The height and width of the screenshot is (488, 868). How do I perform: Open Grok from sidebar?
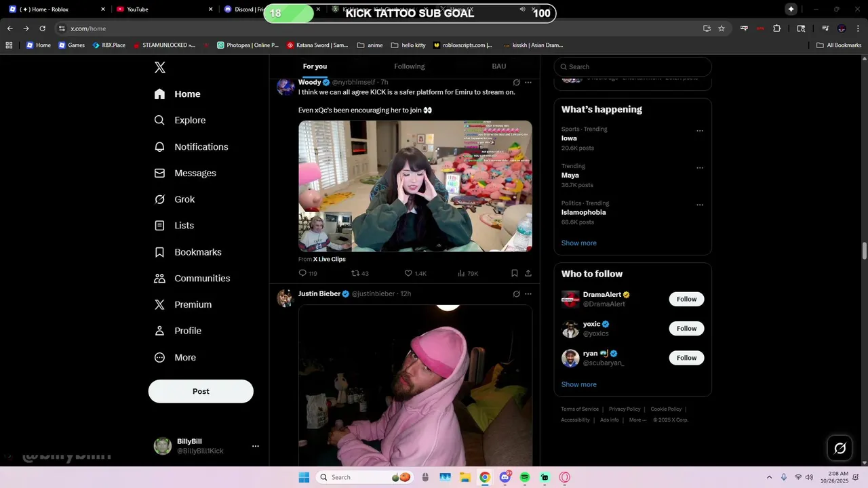[x=174, y=199]
